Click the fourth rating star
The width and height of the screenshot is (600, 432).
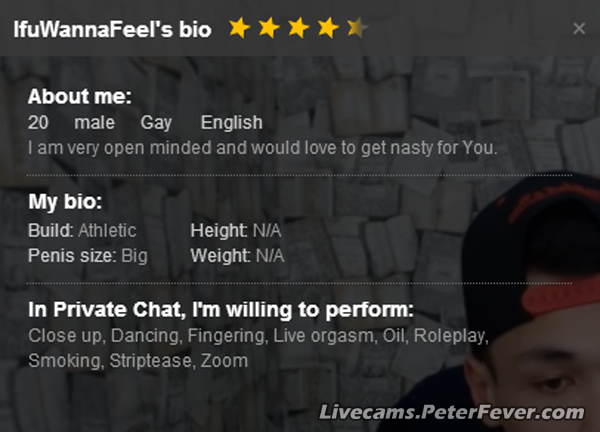tap(327, 28)
